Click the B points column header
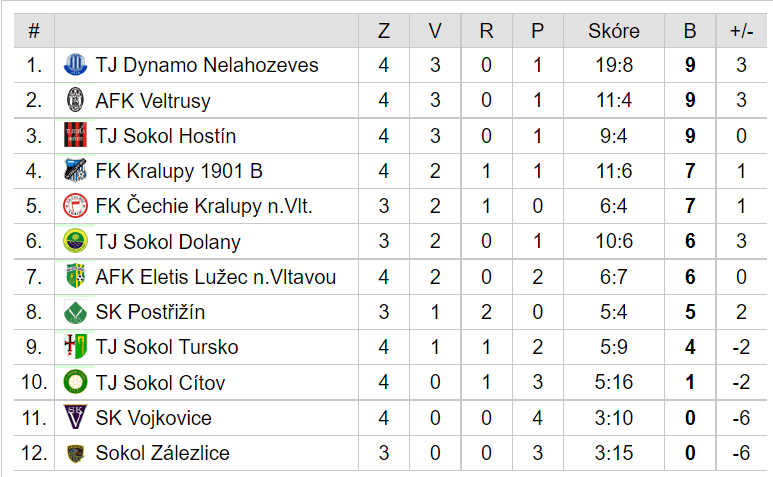 pos(690,31)
